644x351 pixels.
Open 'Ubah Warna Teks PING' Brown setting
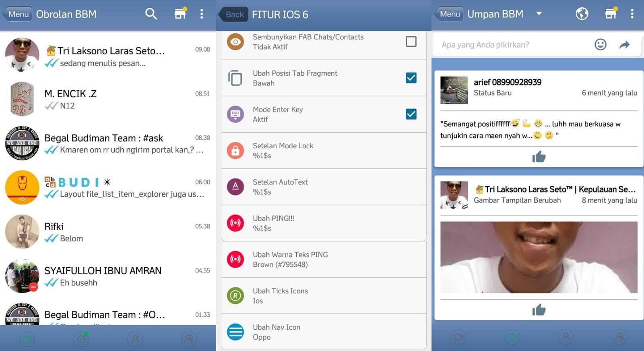[x=324, y=259]
